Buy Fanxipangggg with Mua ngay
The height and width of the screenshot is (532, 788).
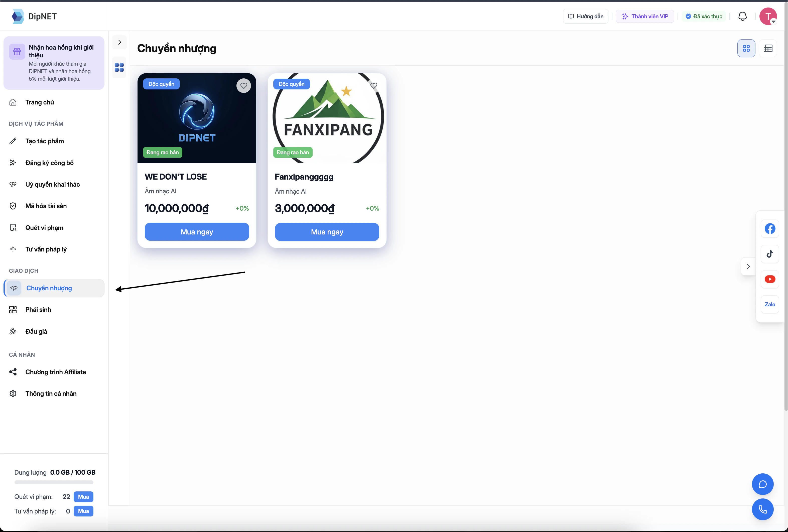[x=327, y=232]
